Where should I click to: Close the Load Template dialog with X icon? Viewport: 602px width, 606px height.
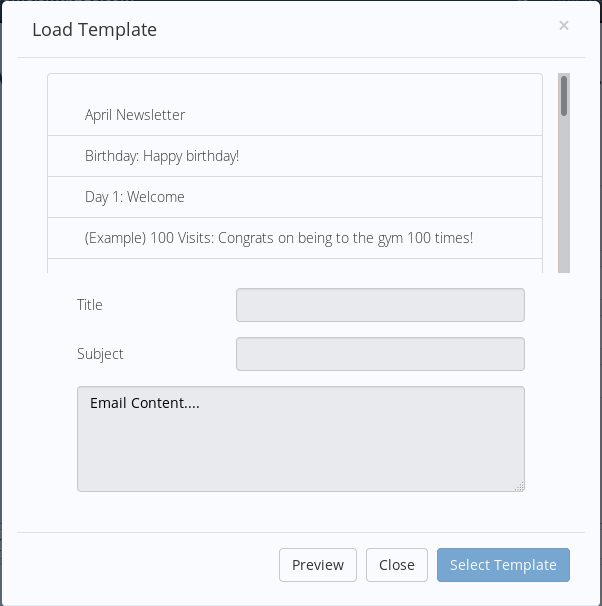(x=564, y=26)
